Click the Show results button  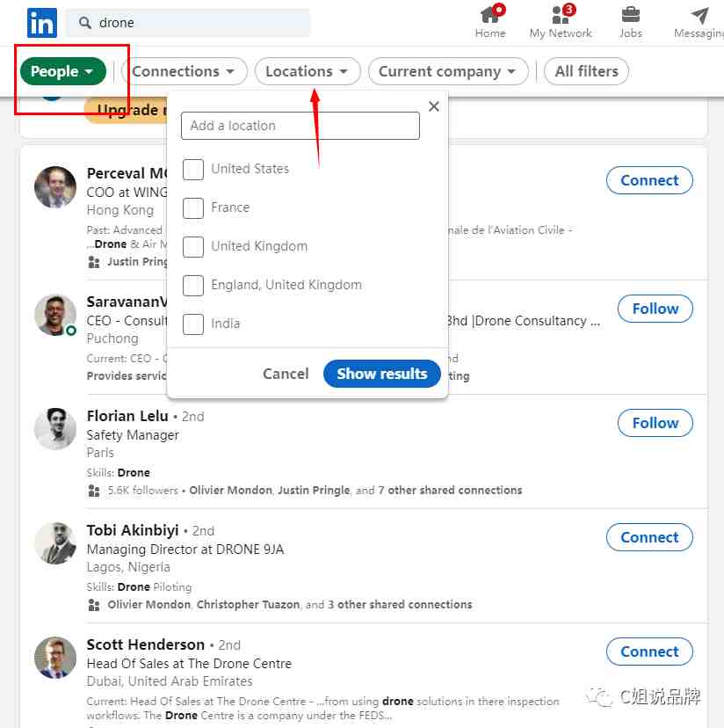[382, 374]
